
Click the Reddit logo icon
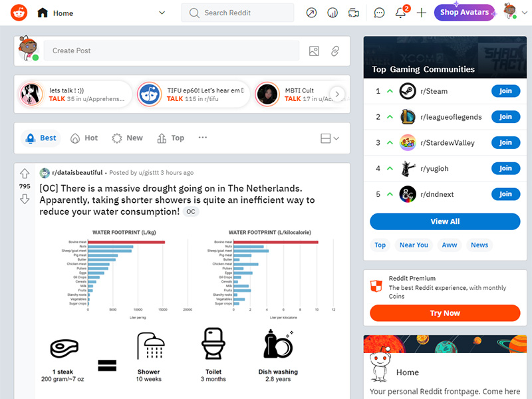tap(19, 13)
